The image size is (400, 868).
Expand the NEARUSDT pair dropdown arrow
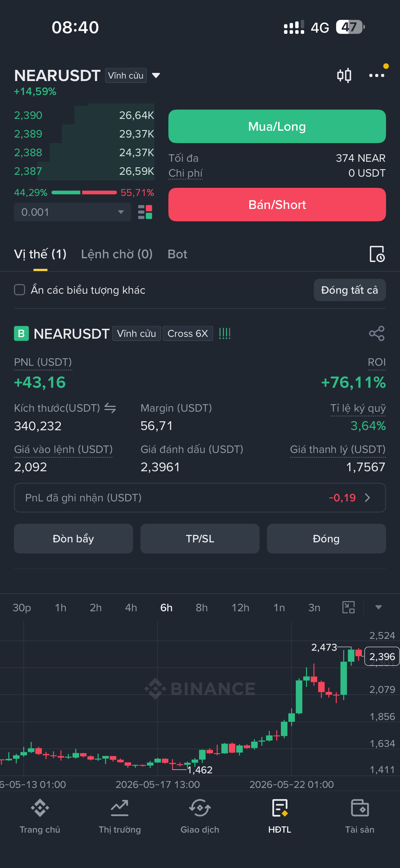[156, 75]
